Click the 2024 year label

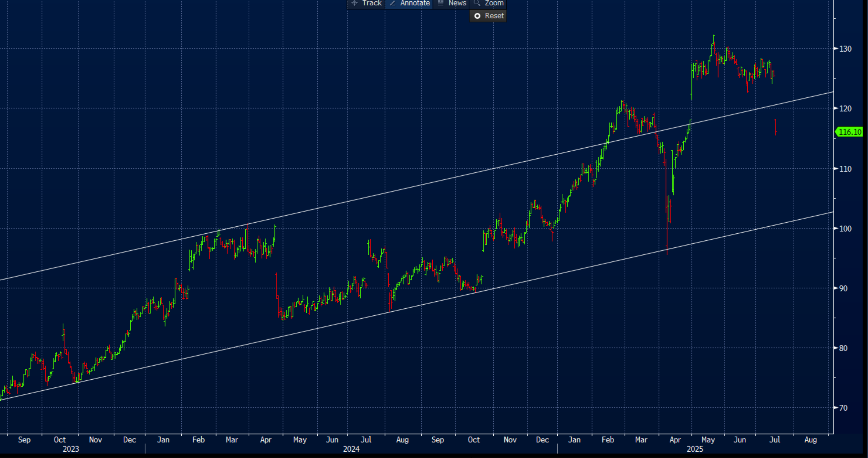pyautogui.click(x=351, y=449)
